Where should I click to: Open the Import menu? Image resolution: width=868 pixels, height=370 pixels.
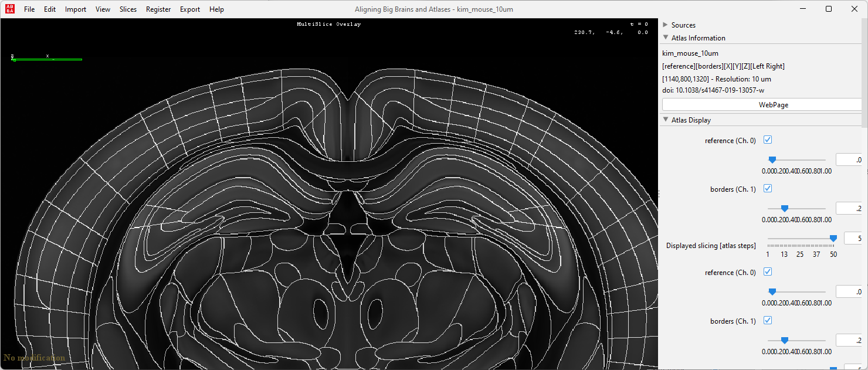click(x=76, y=9)
